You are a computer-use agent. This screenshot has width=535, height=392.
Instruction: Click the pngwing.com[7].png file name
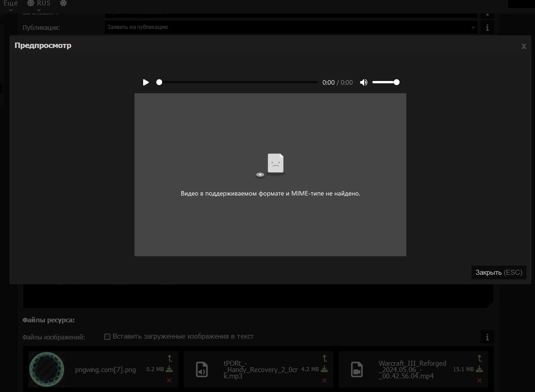tap(106, 370)
